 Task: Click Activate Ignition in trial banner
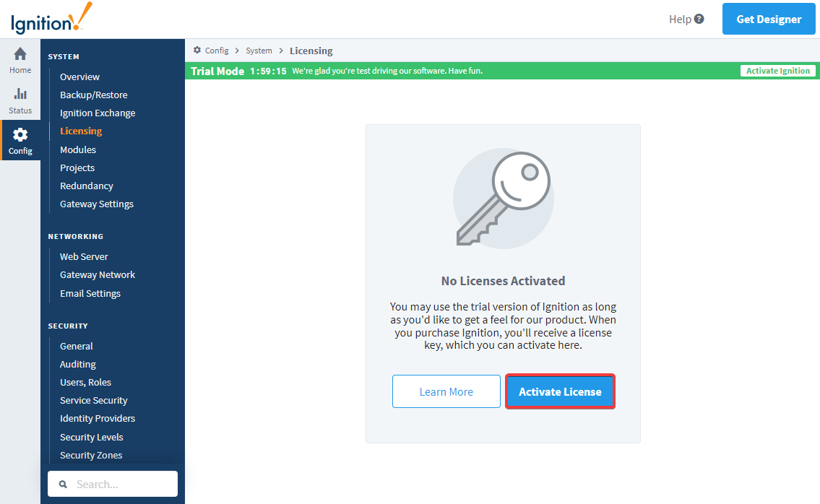tap(777, 71)
